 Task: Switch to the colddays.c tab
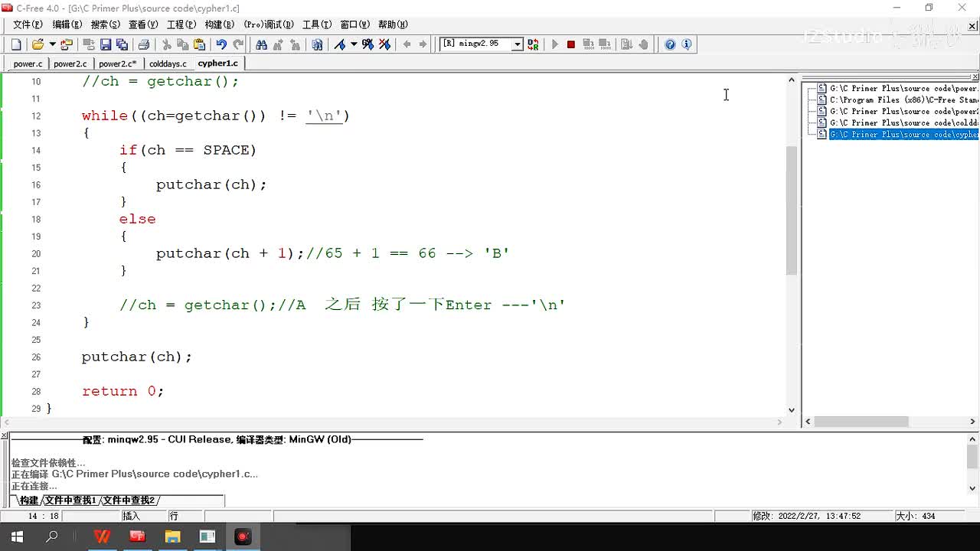tap(168, 64)
